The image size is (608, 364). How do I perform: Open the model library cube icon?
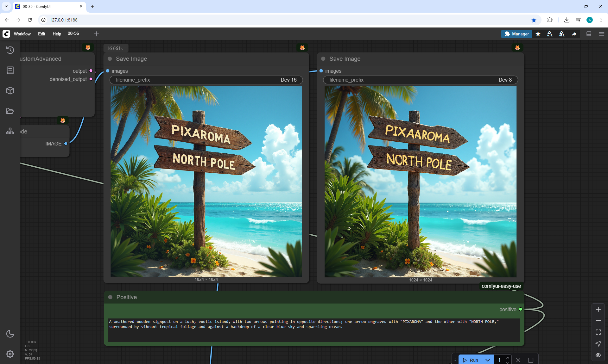click(x=10, y=91)
